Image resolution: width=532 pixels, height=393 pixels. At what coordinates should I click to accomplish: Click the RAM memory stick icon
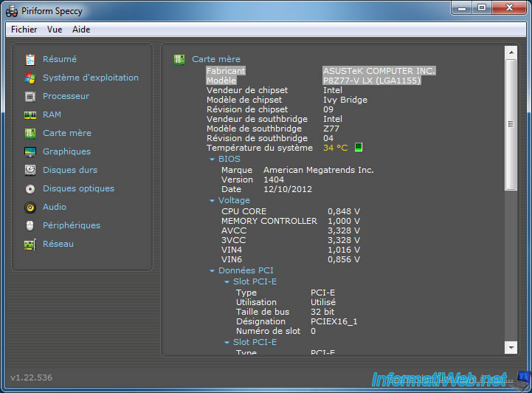pos(30,115)
